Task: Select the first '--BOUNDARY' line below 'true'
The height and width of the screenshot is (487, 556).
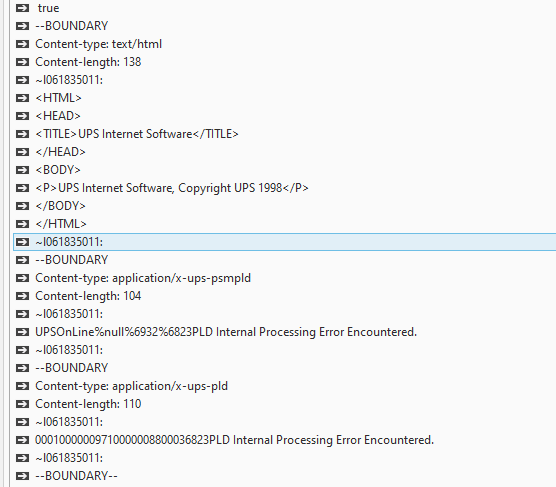Action: [72, 26]
